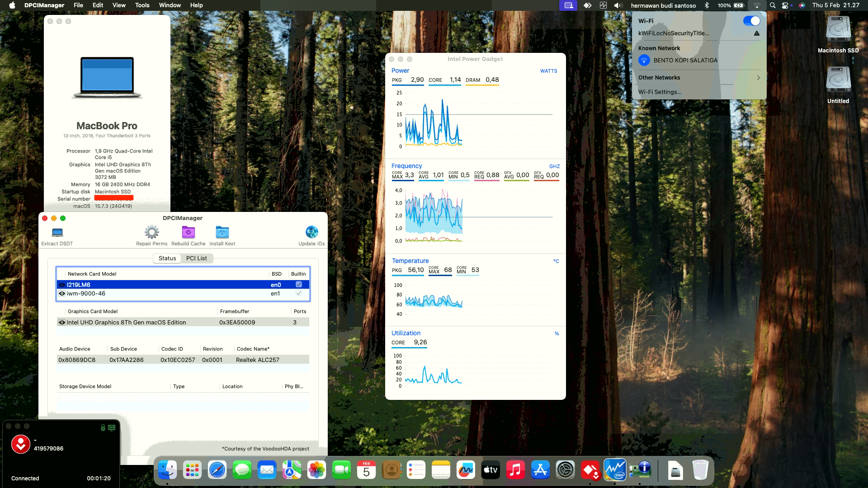Open Spotlight search in menu bar

(x=773, y=5)
